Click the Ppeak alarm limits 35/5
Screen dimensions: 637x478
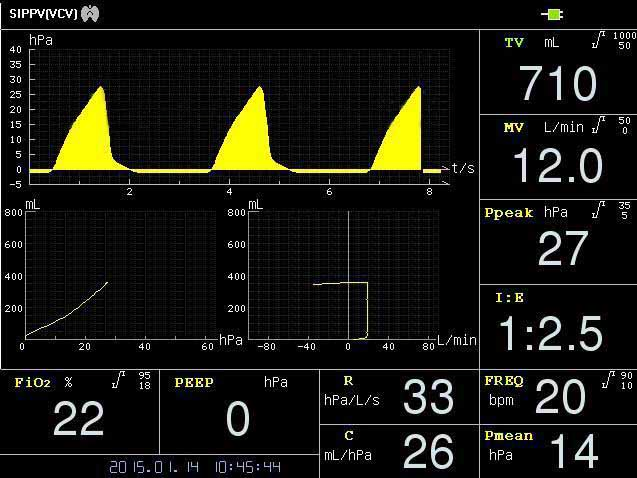pos(624,211)
